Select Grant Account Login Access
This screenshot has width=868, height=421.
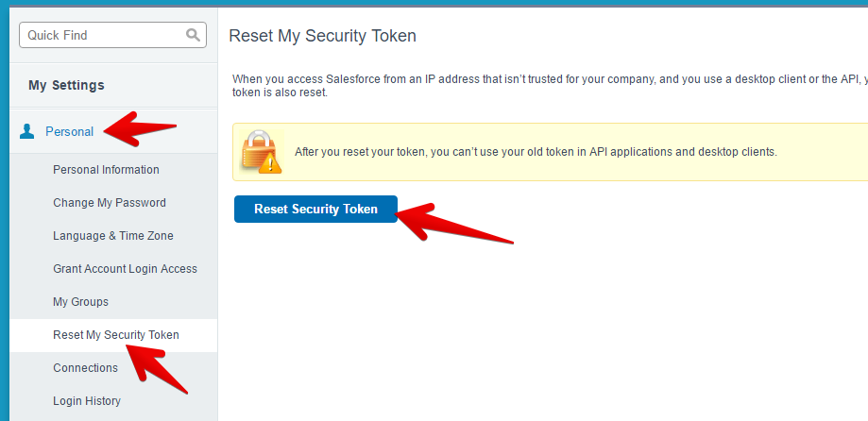coord(125,269)
